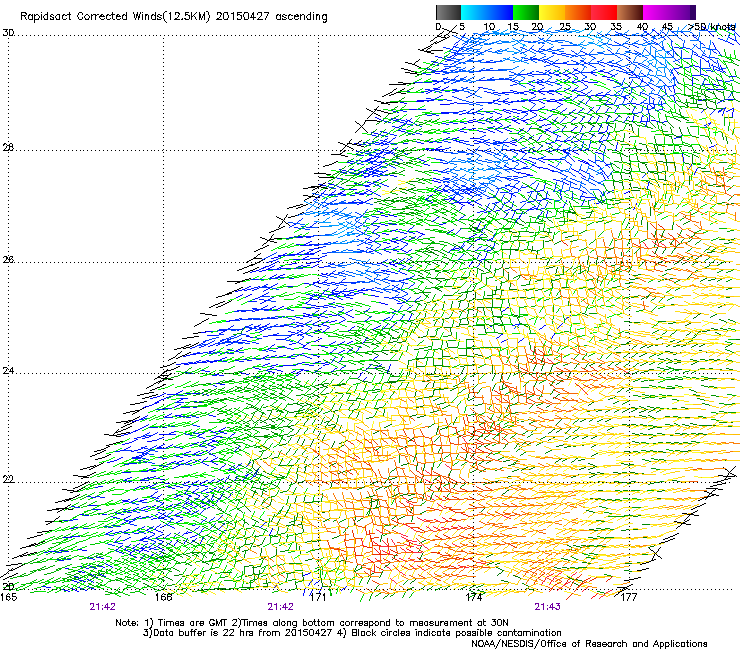The height and width of the screenshot is (650, 740).
Task: Click the longitude 177 axis label
Action: click(629, 597)
